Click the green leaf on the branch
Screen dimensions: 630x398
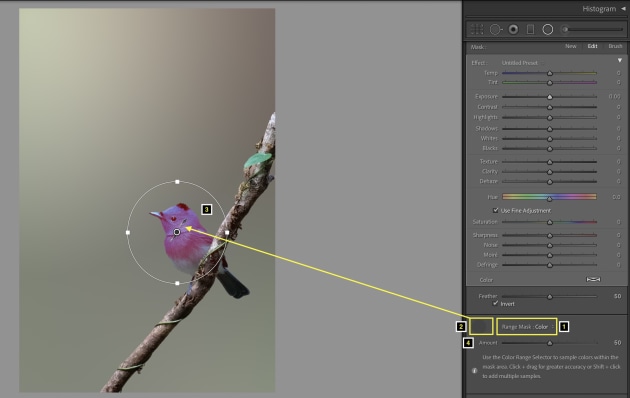coord(258,159)
